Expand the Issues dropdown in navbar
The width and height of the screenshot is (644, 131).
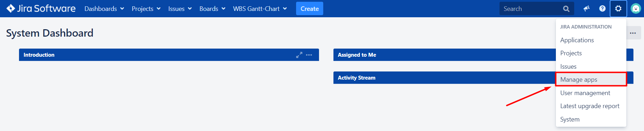click(180, 9)
